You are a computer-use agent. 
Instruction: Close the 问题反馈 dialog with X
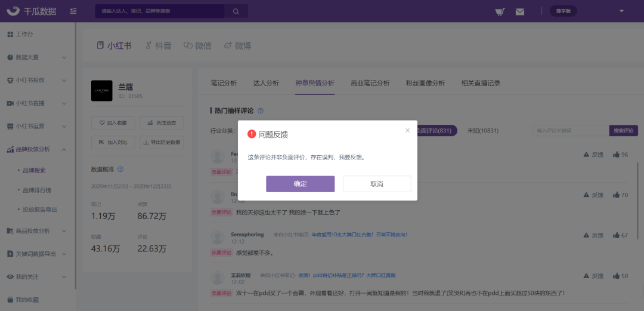click(x=407, y=130)
